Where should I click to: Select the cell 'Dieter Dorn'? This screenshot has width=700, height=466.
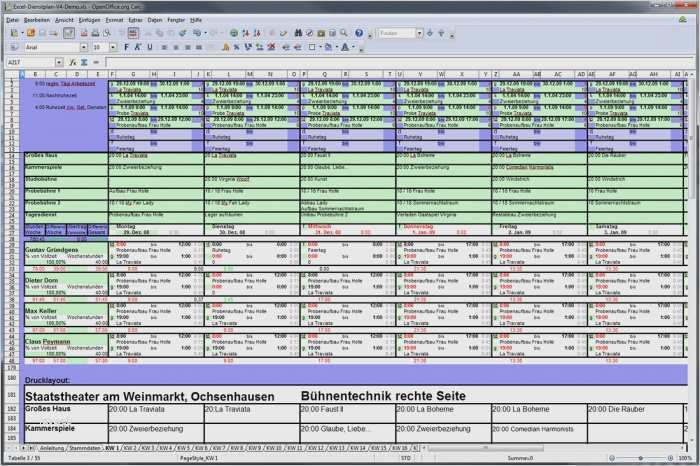click(x=66, y=280)
